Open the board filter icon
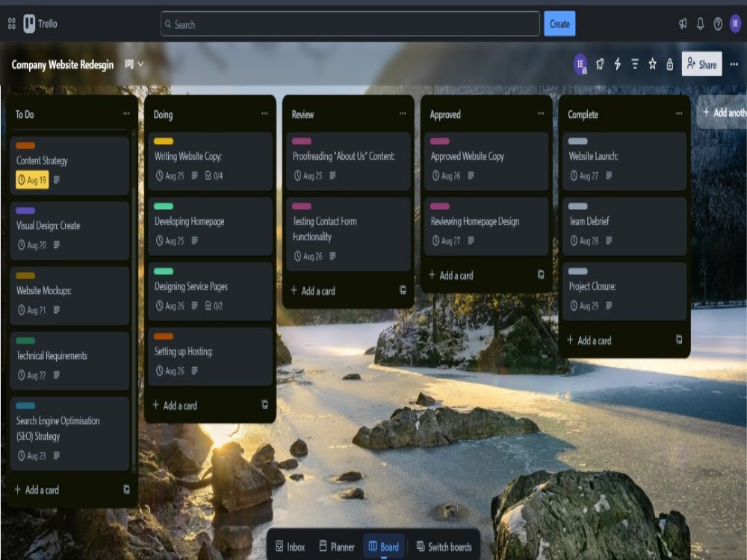747x560 pixels. coord(634,64)
